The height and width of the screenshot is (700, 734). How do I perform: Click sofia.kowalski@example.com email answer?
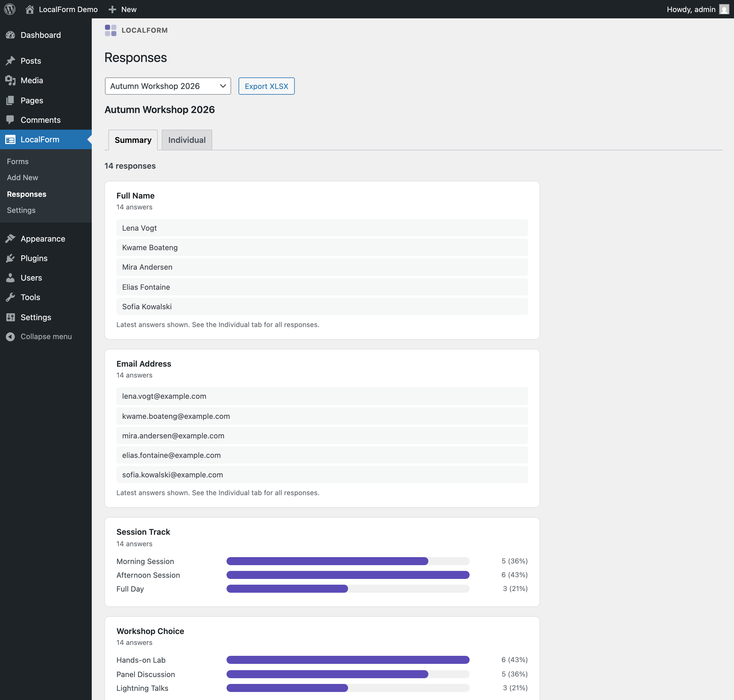pyautogui.click(x=322, y=475)
